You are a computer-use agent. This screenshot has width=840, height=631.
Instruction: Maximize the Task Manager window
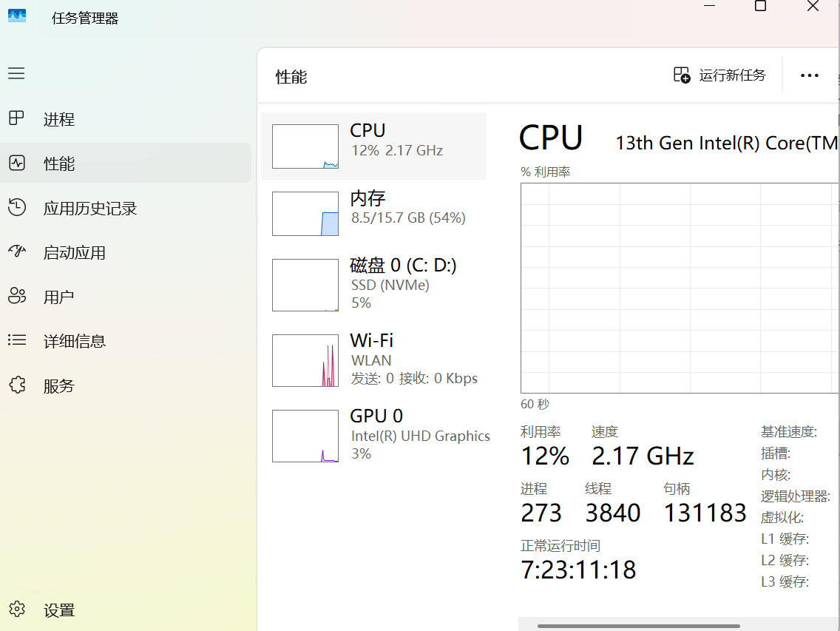point(760,6)
